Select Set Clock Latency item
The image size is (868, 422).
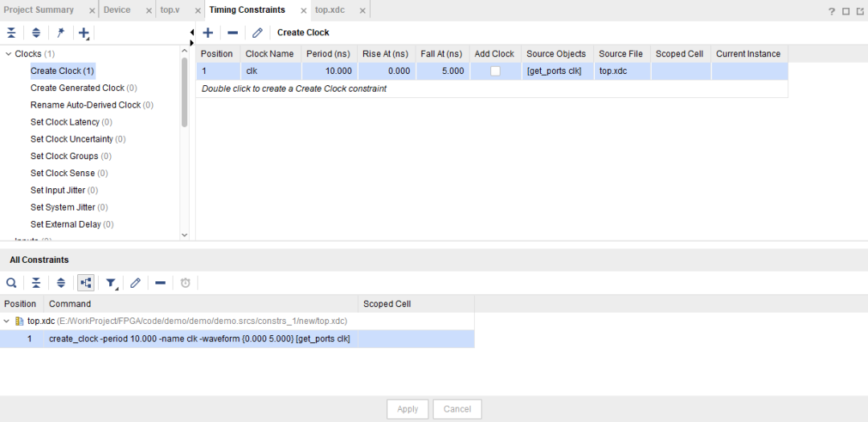(x=71, y=122)
